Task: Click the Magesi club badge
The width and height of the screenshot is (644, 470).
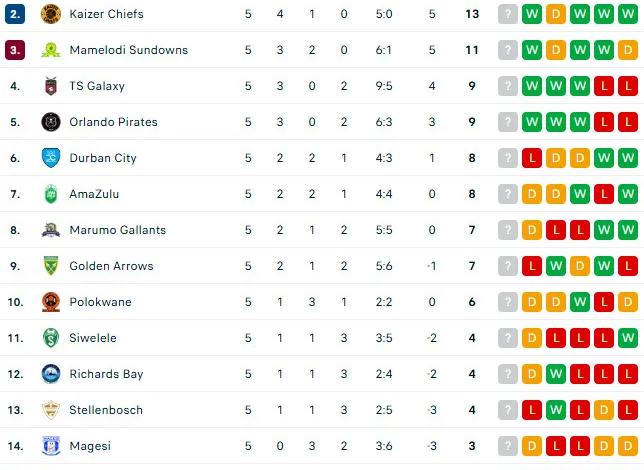Action: coord(51,446)
